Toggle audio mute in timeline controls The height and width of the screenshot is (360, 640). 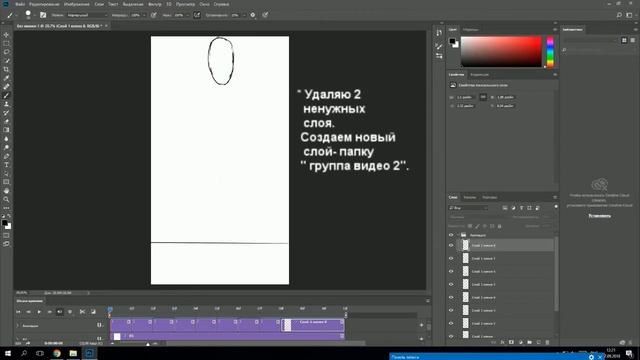coord(60,312)
